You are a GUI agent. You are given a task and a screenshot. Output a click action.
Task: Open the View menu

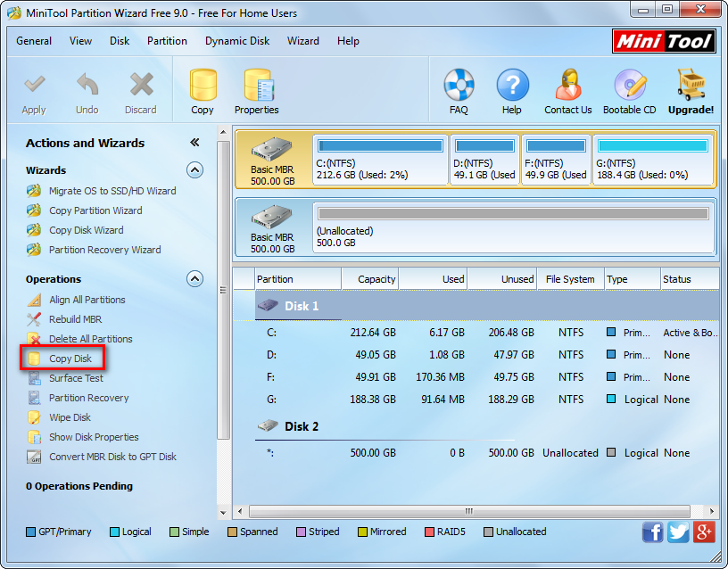(x=80, y=41)
